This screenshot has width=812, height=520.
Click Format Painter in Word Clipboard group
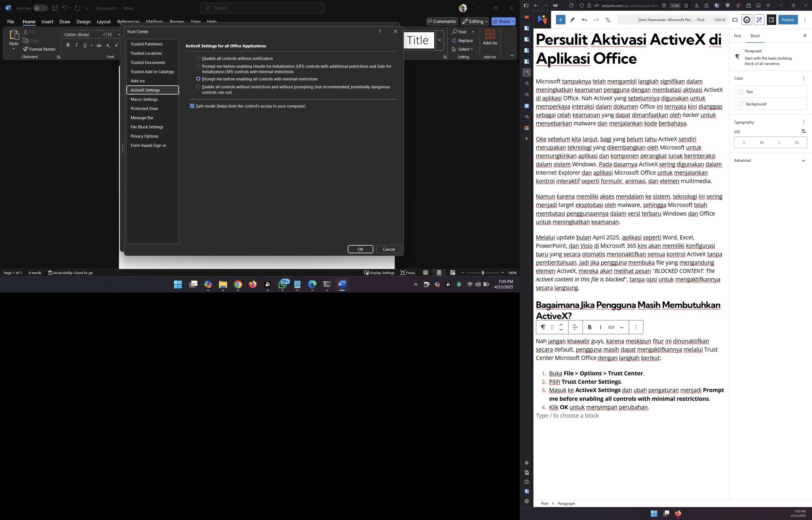click(x=39, y=49)
